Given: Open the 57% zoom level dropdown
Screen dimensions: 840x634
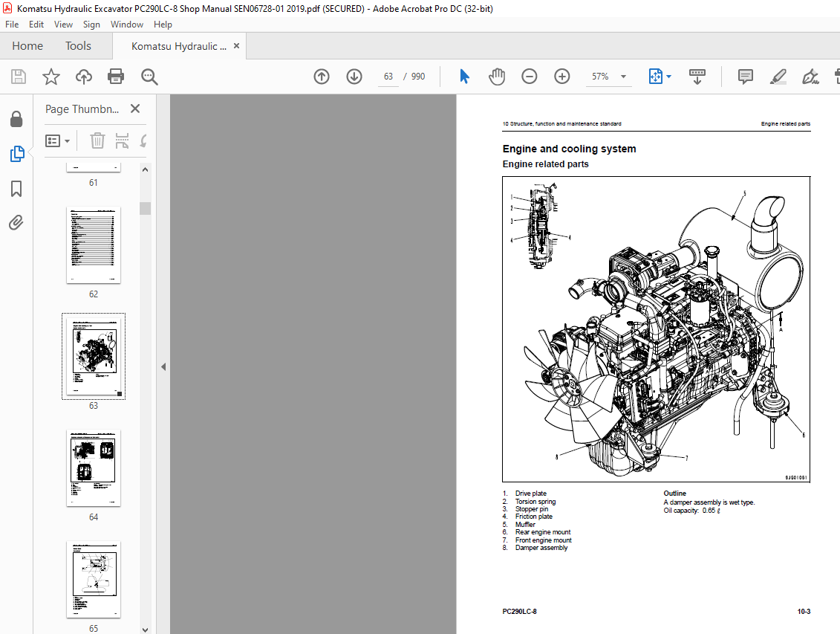Looking at the screenshot, I should point(624,77).
